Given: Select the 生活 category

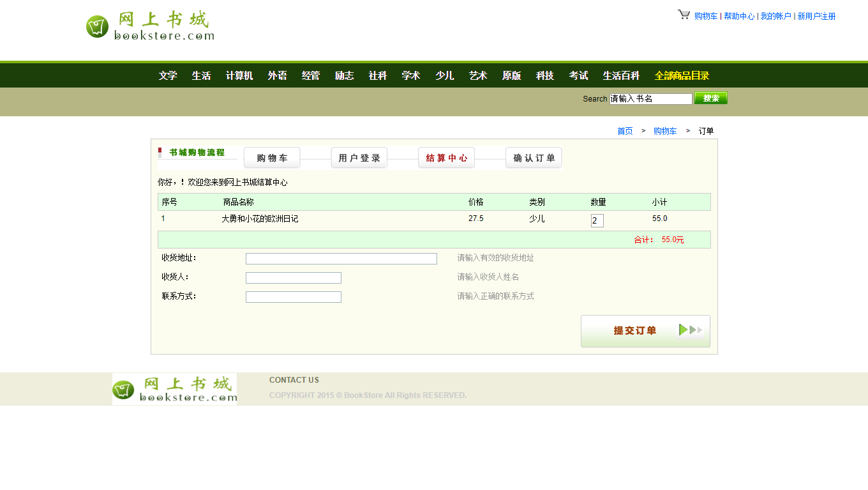Looking at the screenshot, I should tap(201, 75).
